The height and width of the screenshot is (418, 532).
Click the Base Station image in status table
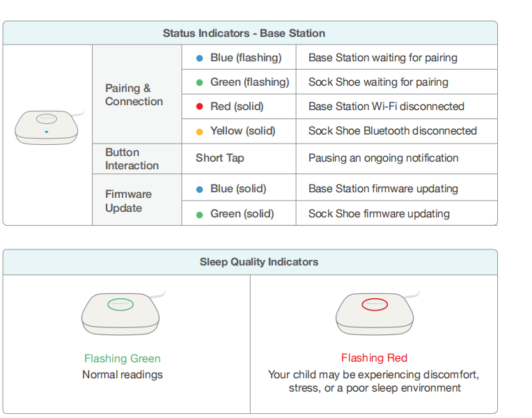point(47,127)
